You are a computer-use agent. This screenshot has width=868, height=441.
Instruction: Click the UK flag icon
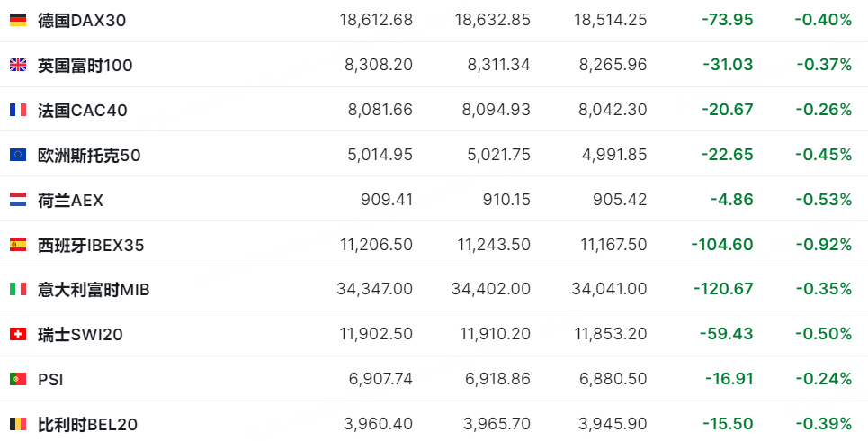pyautogui.click(x=18, y=65)
